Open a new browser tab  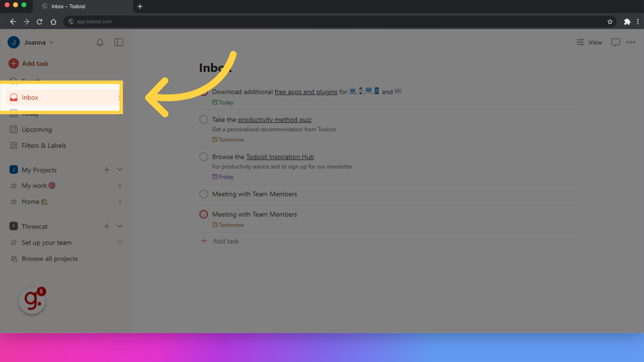140,6
